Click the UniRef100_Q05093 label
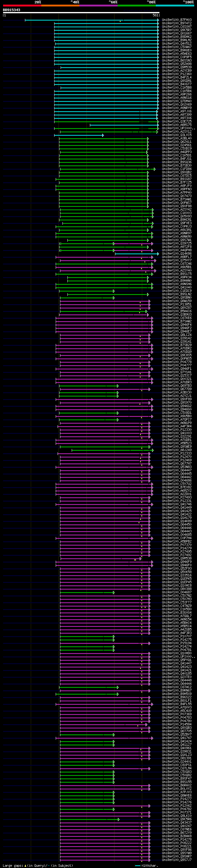 click(x=176, y=216)
